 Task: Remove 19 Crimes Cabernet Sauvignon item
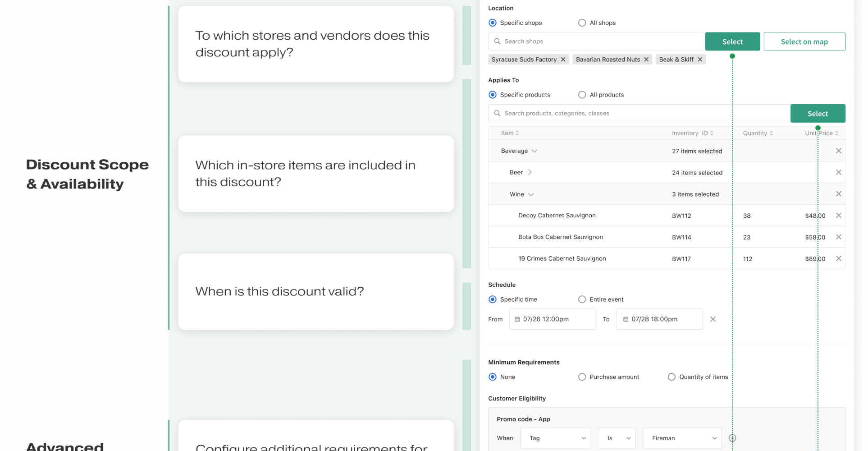tap(838, 259)
